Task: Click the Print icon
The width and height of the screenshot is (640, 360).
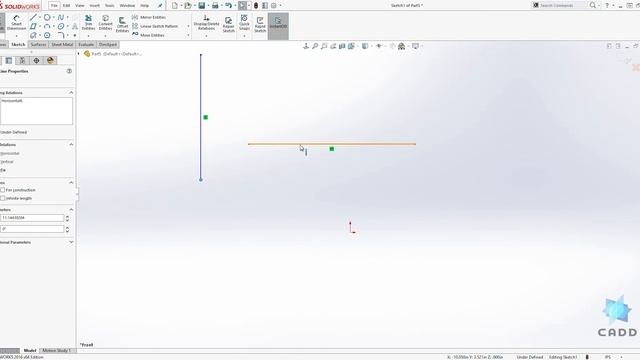Action: point(215,5)
